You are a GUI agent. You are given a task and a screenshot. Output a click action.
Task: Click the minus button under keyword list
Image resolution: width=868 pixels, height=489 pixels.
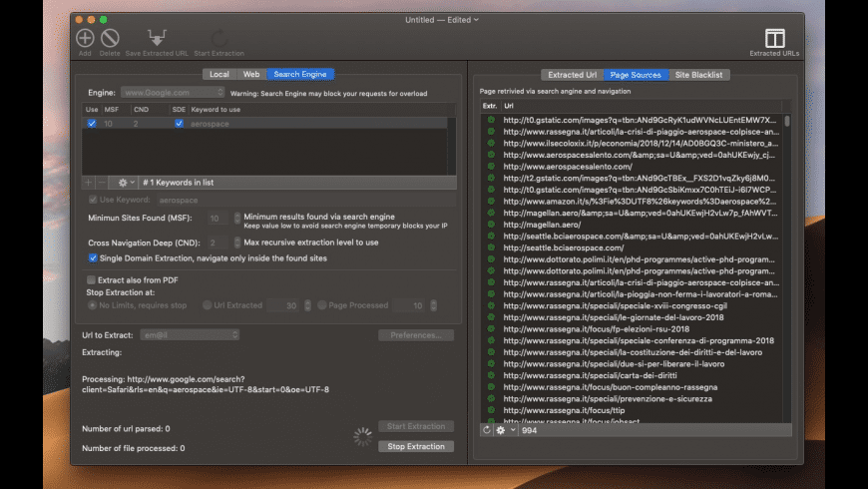[102, 183]
